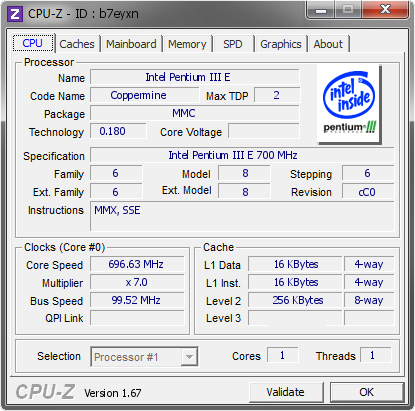Click the Specification field showing 700 MHz
The height and width of the screenshot is (411, 415).
(242, 155)
